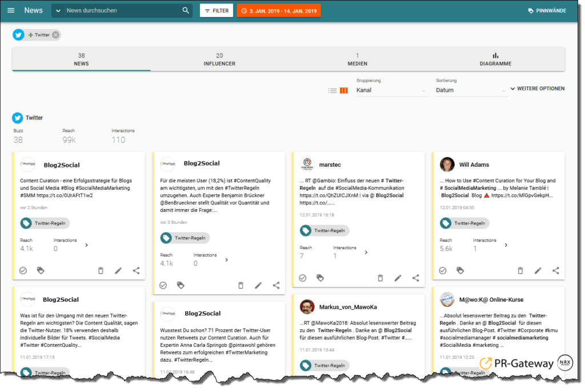Expand metrics arrow on the ContentQuality card
This screenshot has height=392, width=585.
click(x=226, y=260)
